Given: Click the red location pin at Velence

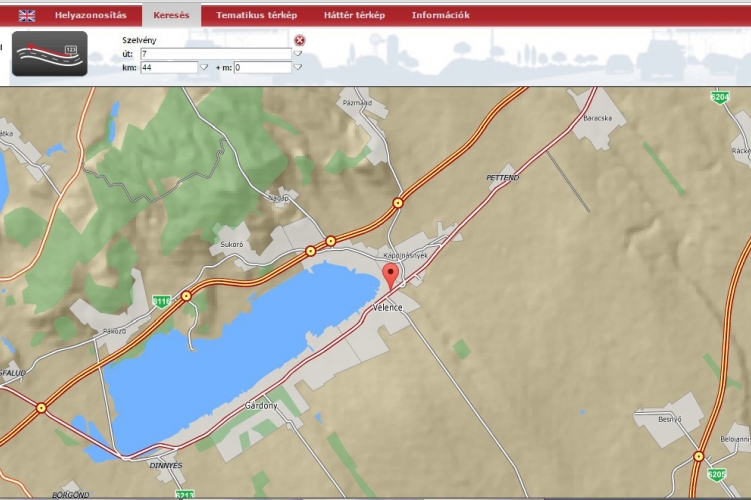Looking at the screenshot, I should click(391, 276).
